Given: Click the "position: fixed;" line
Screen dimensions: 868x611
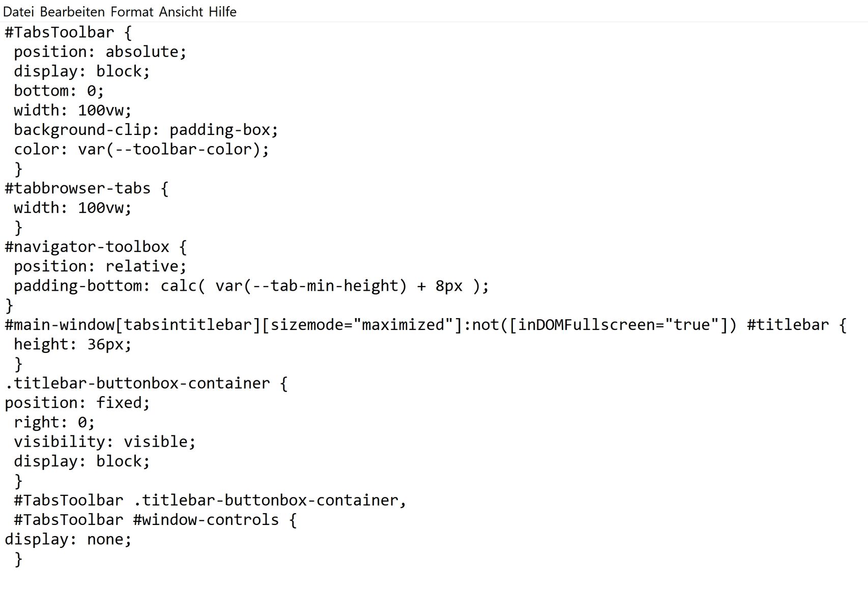Looking at the screenshot, I should point(77,403).
